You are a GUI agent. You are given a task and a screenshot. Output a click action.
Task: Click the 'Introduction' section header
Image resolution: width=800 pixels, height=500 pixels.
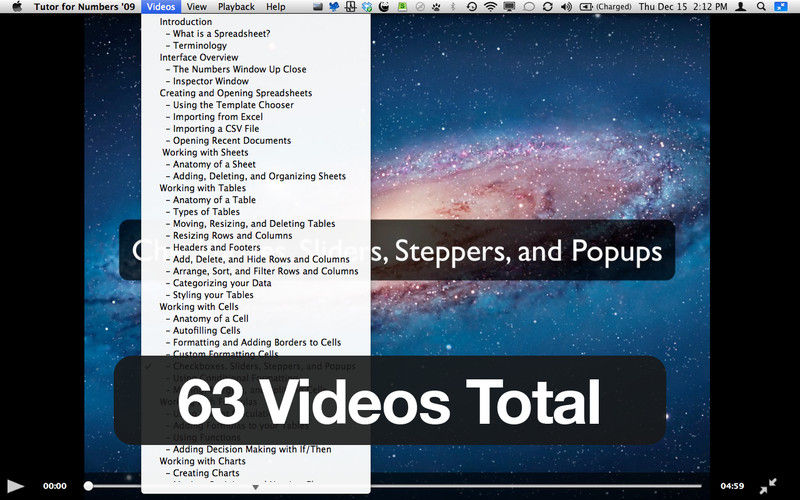186,22
